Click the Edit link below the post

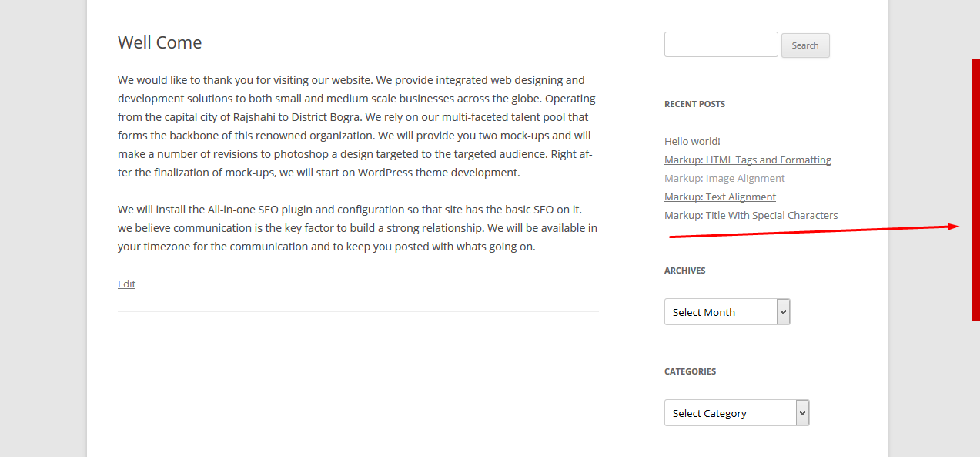coord(126,284)
